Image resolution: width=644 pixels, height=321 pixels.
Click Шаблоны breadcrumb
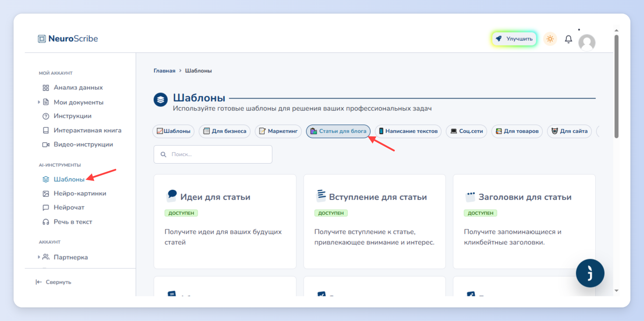198,71
